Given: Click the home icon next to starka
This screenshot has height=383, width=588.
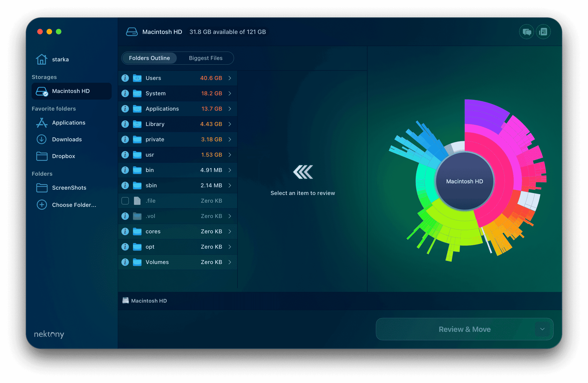Looking at the screenshot, I should [x=42, y=59].
